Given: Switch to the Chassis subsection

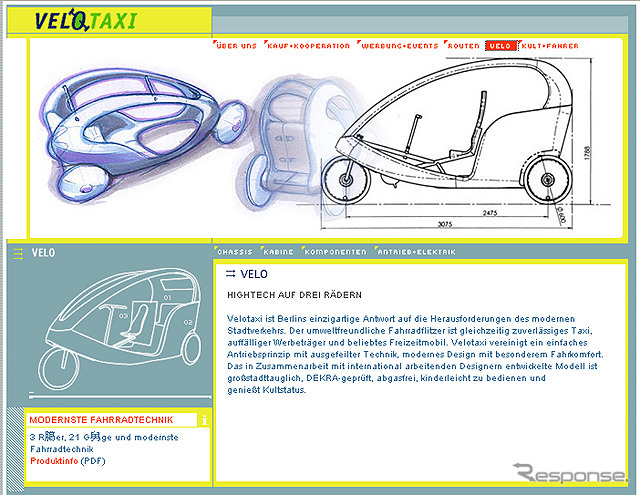Looking at the screenshot, I should click(x=233, y=252).
